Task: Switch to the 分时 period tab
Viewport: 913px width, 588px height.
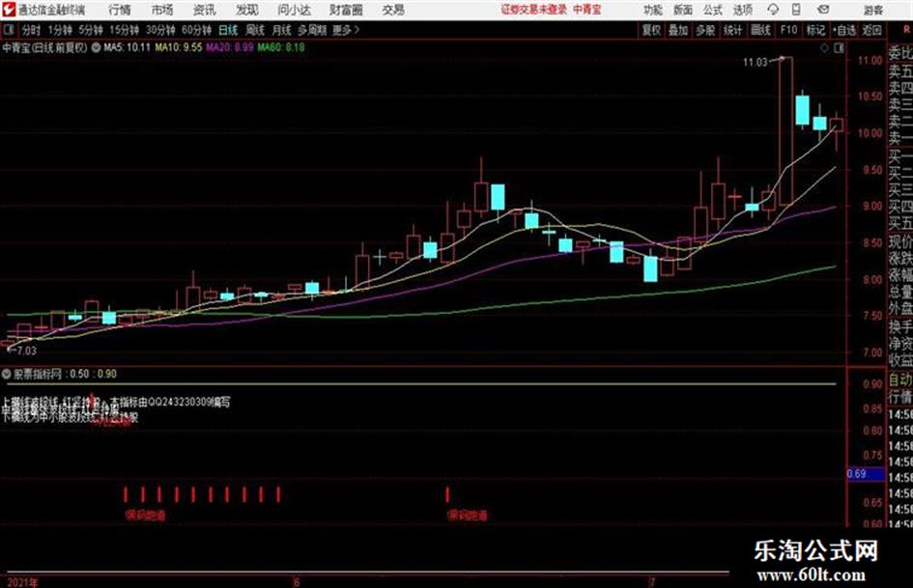Action: [31, 30]
